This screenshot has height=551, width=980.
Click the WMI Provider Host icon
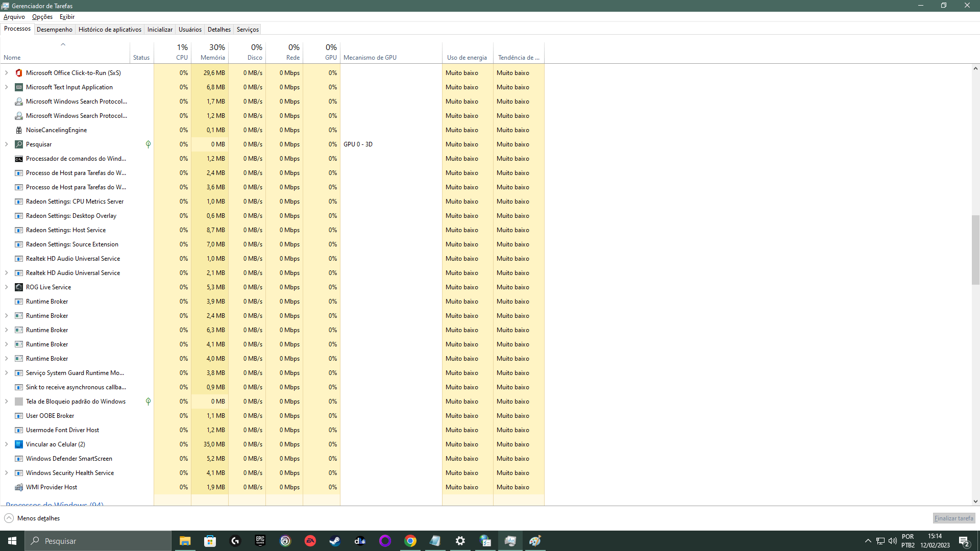[x=19, y=487]
